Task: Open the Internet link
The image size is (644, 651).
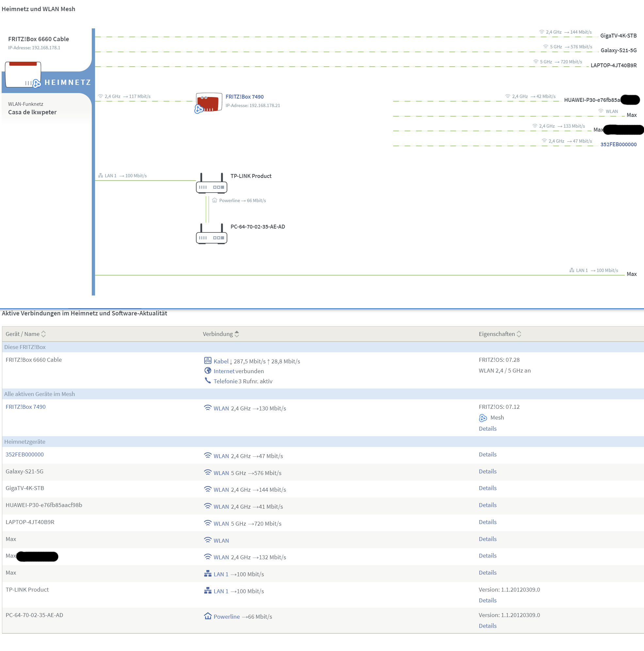Action: (224, 371)
